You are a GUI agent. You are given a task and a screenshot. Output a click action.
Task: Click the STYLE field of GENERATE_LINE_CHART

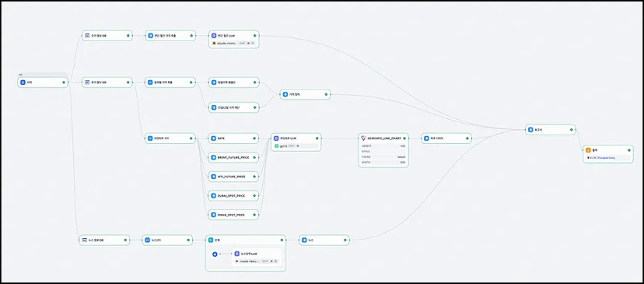click(383, 151)
